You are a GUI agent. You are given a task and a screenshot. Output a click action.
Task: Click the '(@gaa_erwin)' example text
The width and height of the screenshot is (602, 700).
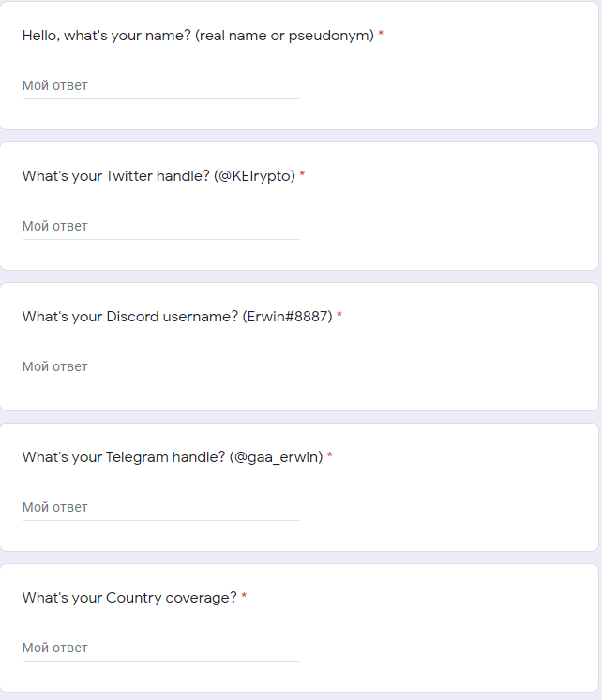277,457
